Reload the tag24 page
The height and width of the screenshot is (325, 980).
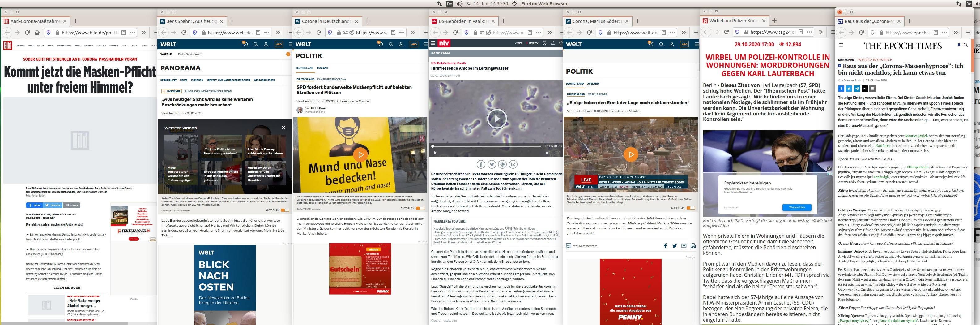pos(726,32)
